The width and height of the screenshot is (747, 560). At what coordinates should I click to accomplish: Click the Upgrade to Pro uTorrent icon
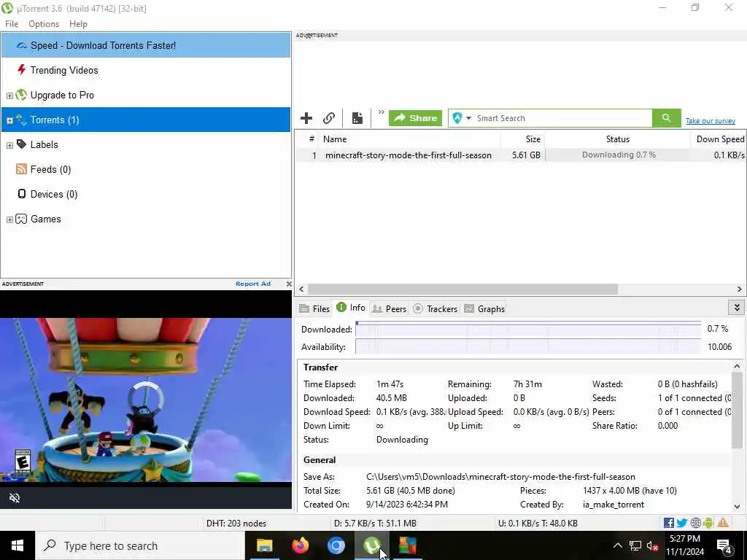[x=21, y=95]
